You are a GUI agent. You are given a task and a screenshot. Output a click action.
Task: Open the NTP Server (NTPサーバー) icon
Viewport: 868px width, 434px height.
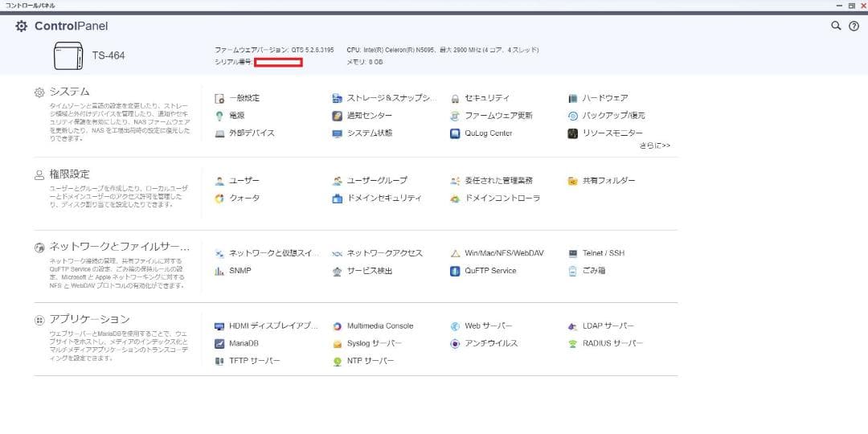[337, 361]
